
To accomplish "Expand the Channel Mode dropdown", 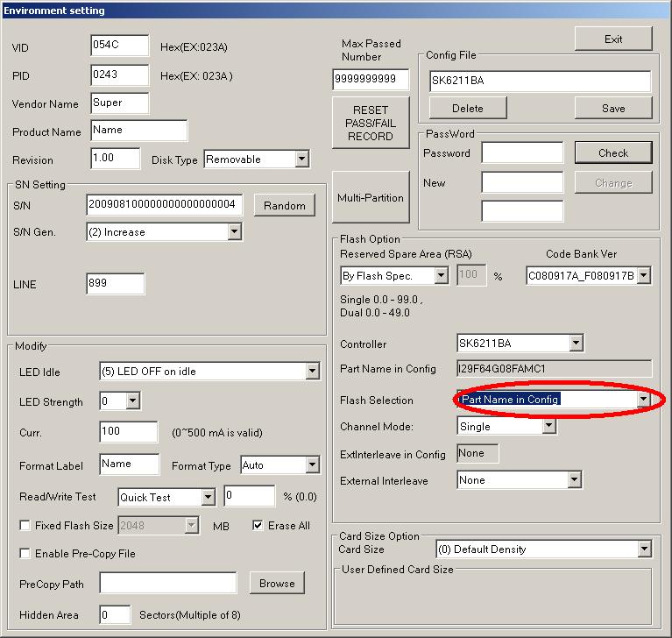I will point(548,427).
